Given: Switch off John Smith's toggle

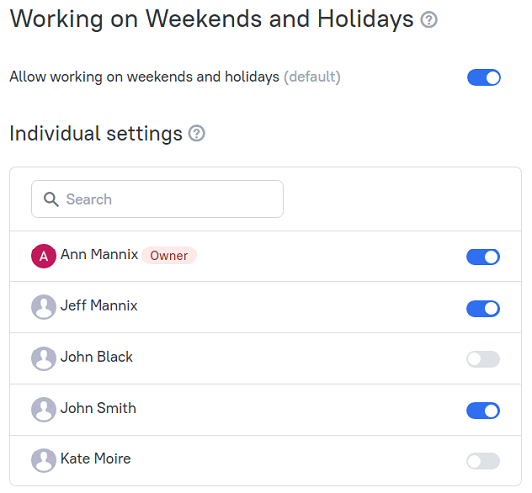Looking at the screenshot, I should tap(483, 411).
